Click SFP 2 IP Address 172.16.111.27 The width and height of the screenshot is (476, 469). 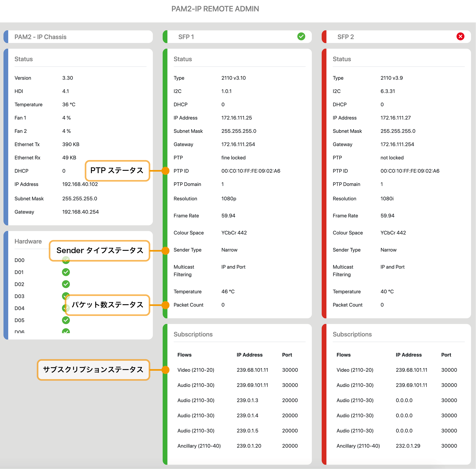pyautogui.click(x=395, y=118)
